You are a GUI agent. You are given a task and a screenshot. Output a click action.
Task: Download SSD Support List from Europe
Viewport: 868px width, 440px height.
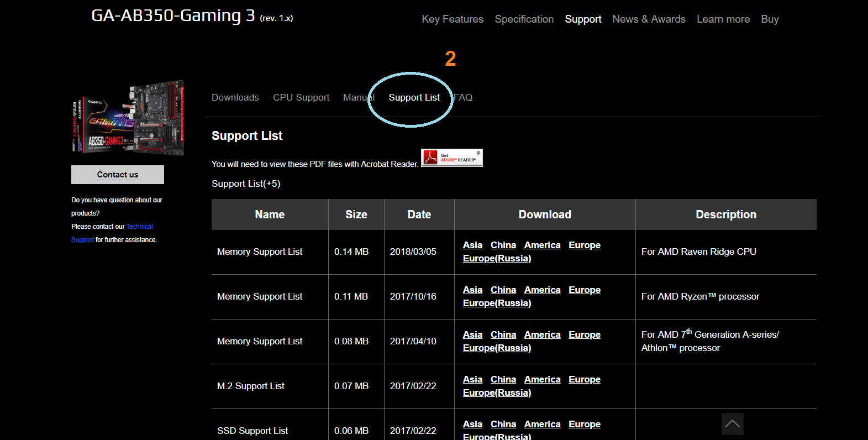(585, 424)
